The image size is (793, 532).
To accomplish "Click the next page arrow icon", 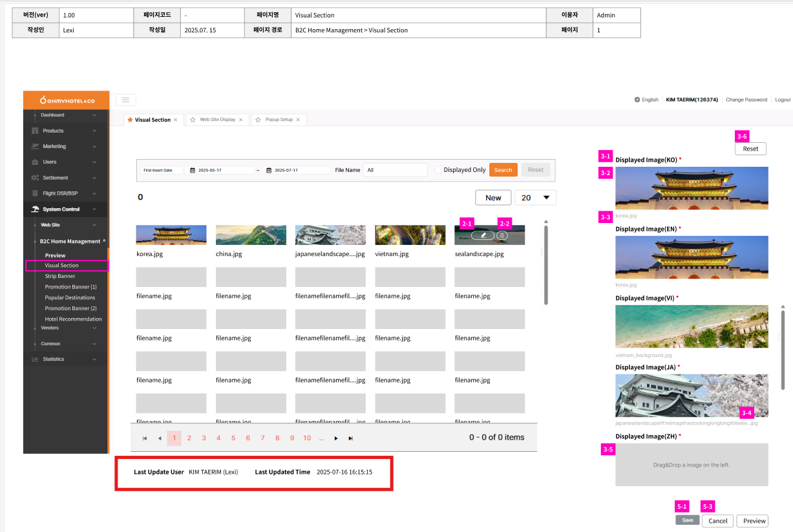I will (x=336, y=438).
